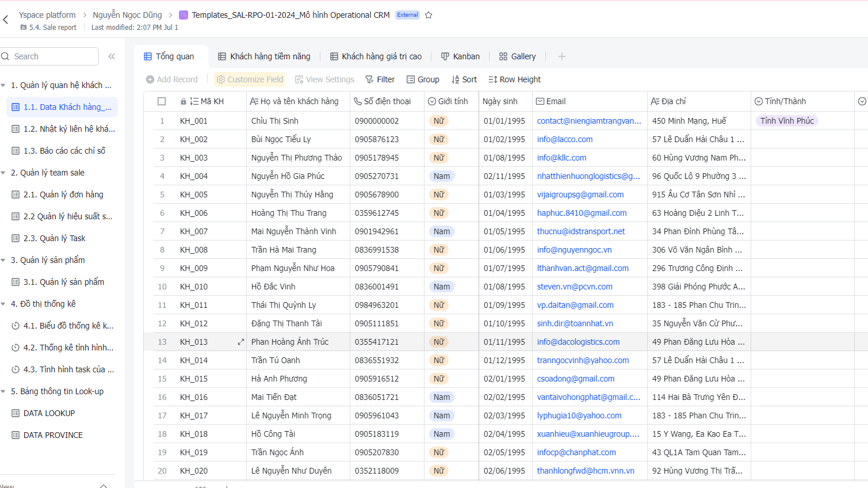Go to Nguyễn Ngọc Dũng breadcrumb
Screen dimensions: 868x488
point(127,15)
